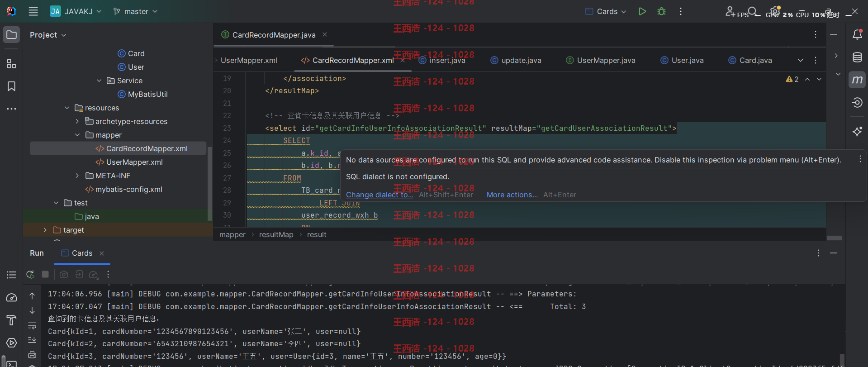Screen dimensions: 868x367
Task: Toggle soft-wrap in console
Action: point(32,326)
